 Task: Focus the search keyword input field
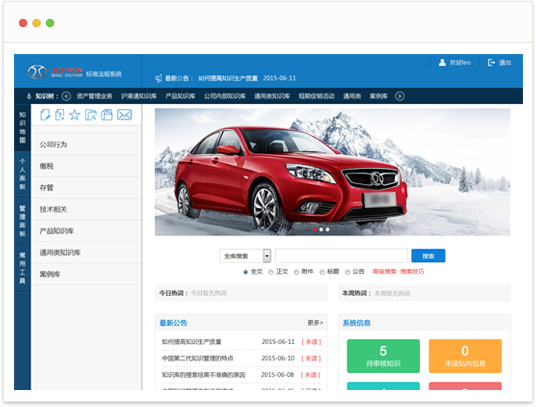point(341,256)
